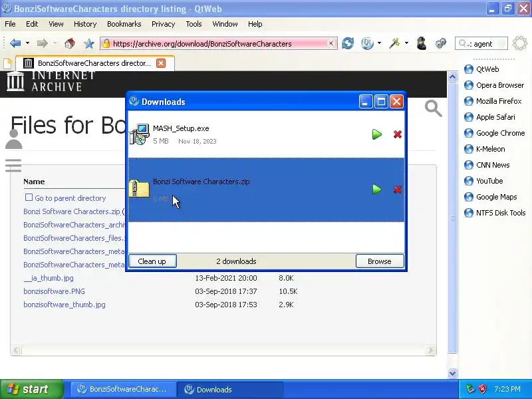Click the QtWeb globe toolbar icon
Screen dimensions: 532x399
(x=368, y=43)
